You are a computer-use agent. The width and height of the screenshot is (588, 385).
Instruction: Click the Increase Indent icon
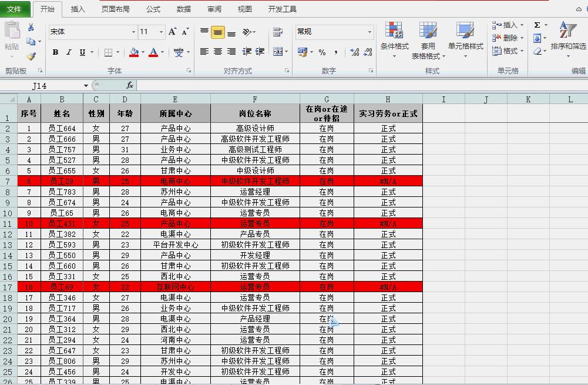258,51
